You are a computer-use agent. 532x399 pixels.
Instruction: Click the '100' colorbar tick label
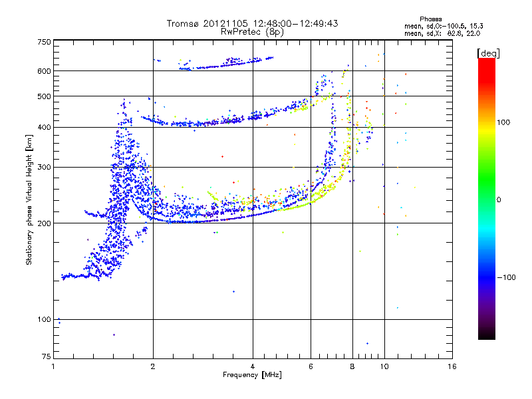pyautogui.click(x=503, y=122)
